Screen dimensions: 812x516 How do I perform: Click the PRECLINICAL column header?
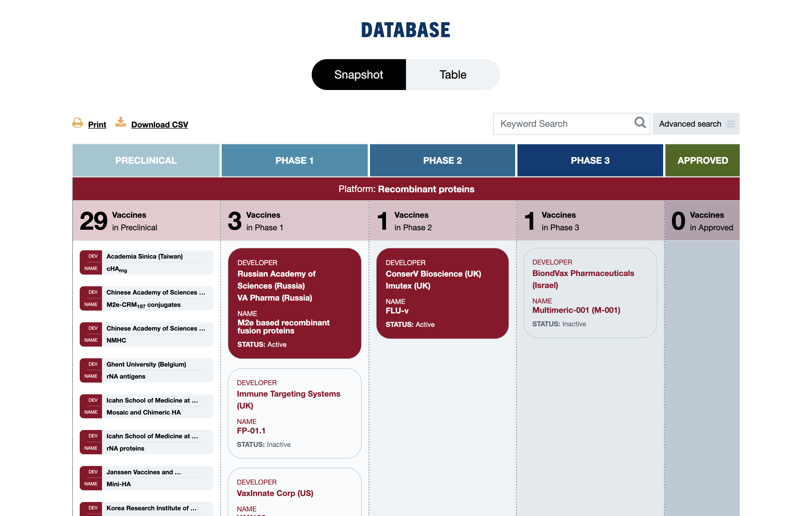coord(146,160)
